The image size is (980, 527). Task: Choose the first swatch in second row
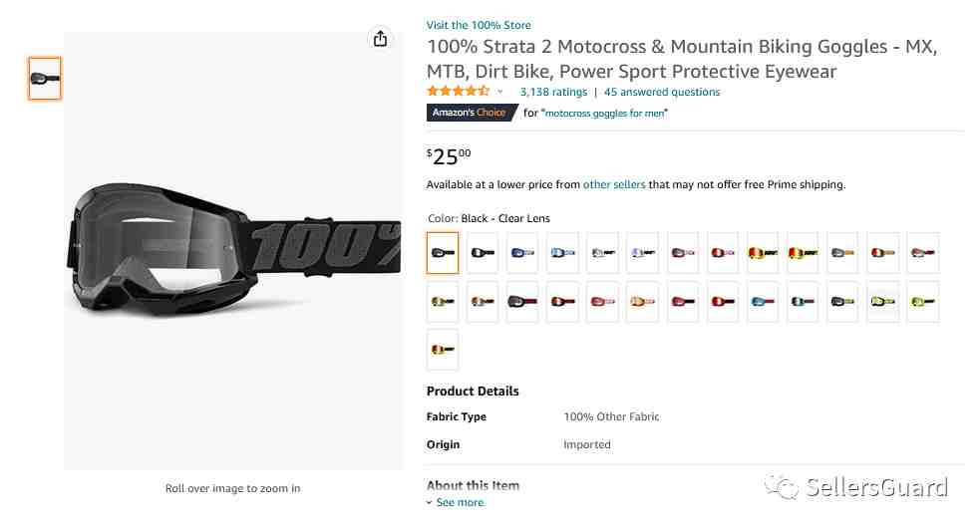443,302
